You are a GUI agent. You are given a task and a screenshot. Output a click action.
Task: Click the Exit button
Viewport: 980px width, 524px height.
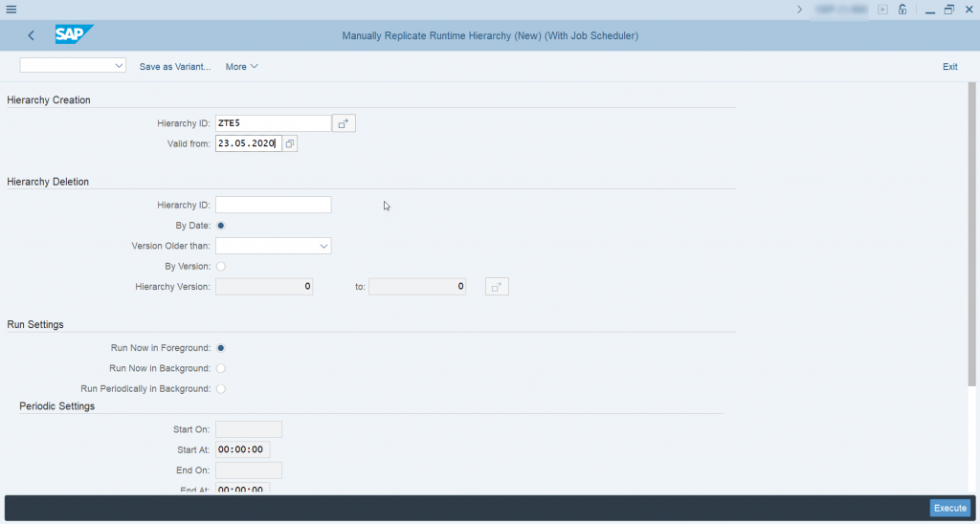tap(950, 67)
